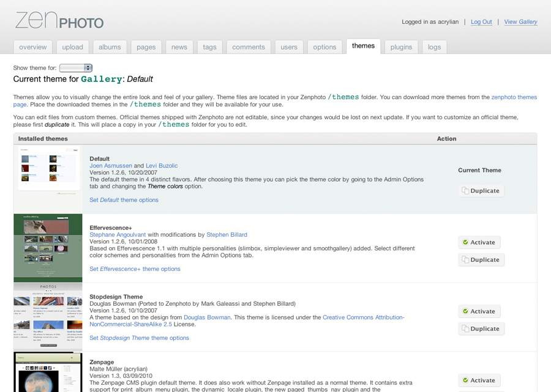Duplicate the Stopdesign Theme
Image resolution: width=551 pixels, height=392 pixels.
pos(481,328)
